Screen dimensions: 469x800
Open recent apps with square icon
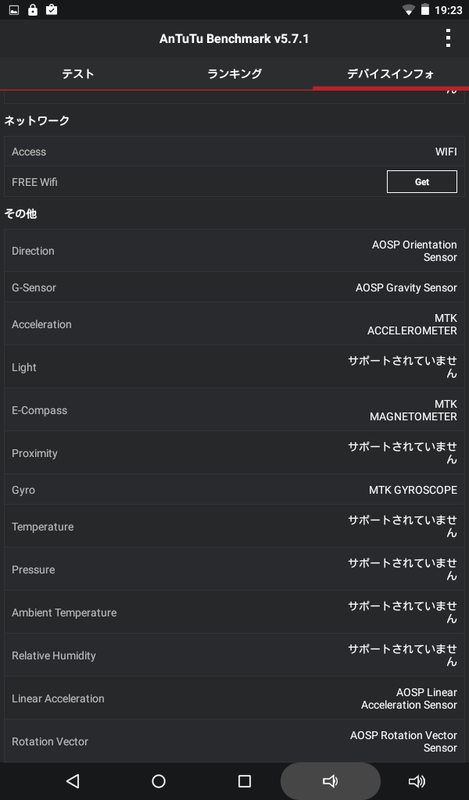tap(244, 781)
